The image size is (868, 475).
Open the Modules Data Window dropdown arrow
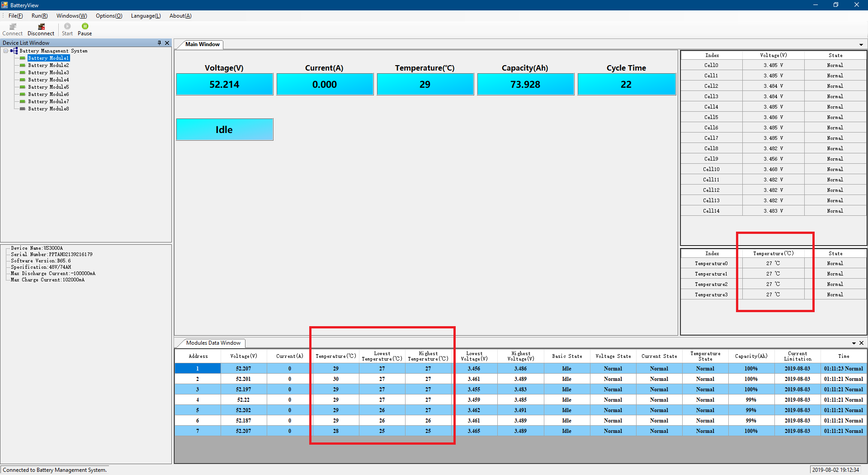(854, 343)
